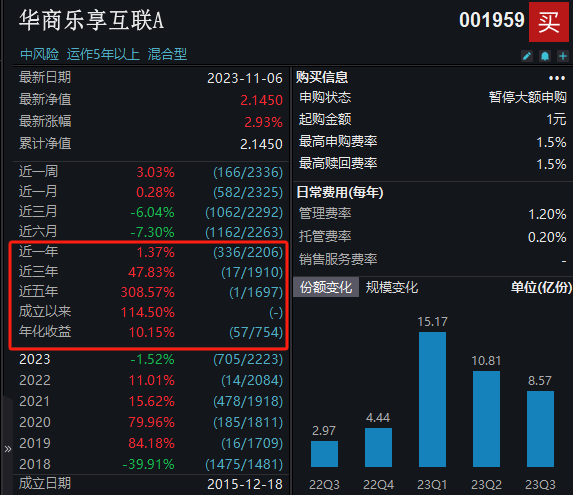Switch to the 份额变化 tab

click(326, 288)
